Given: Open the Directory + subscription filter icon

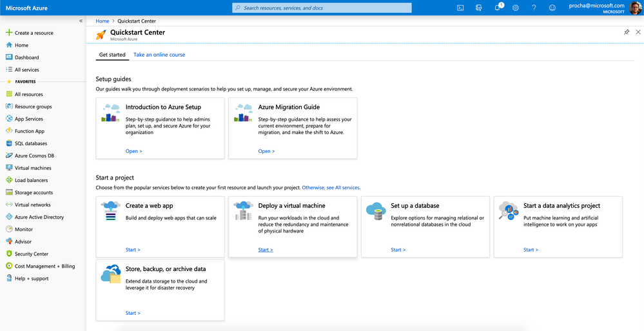Looking at the screenshot, I should 478,8.
